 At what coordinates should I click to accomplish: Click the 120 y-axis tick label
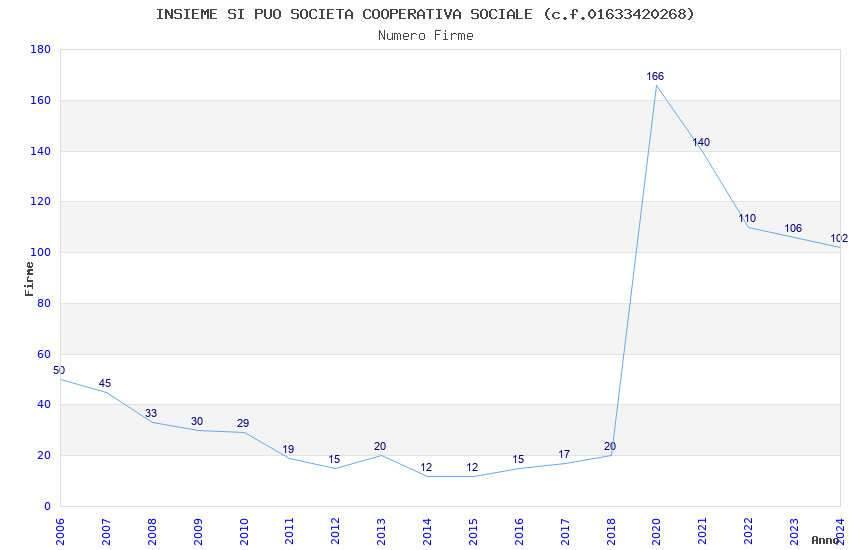pos(41,202)
